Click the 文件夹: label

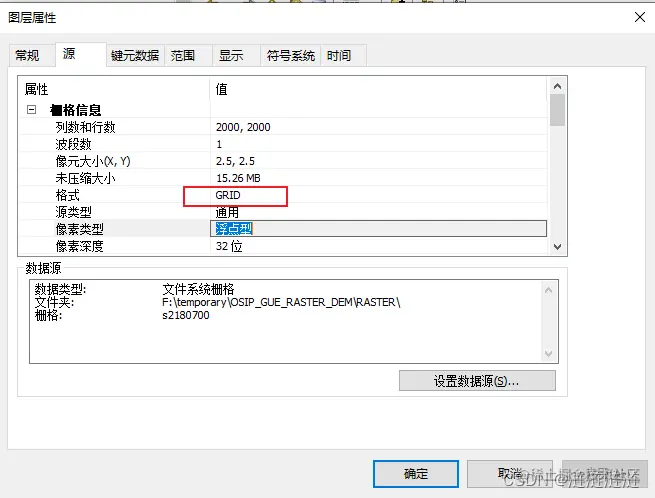[54, 302]
